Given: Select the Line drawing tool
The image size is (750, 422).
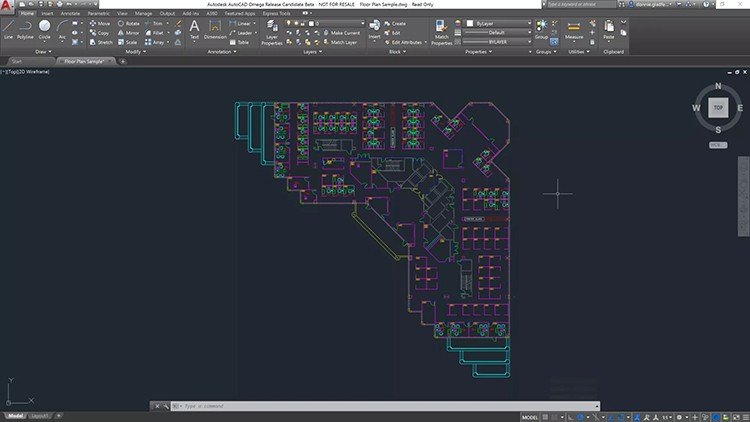Looking at the screenshot, I should 8,30.
